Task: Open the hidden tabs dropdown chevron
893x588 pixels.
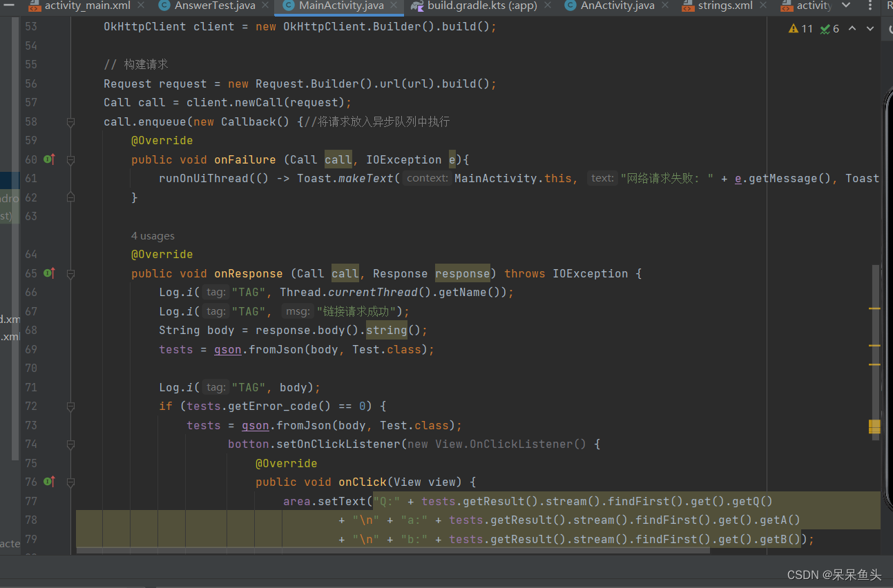Action: tap(846, 6)
